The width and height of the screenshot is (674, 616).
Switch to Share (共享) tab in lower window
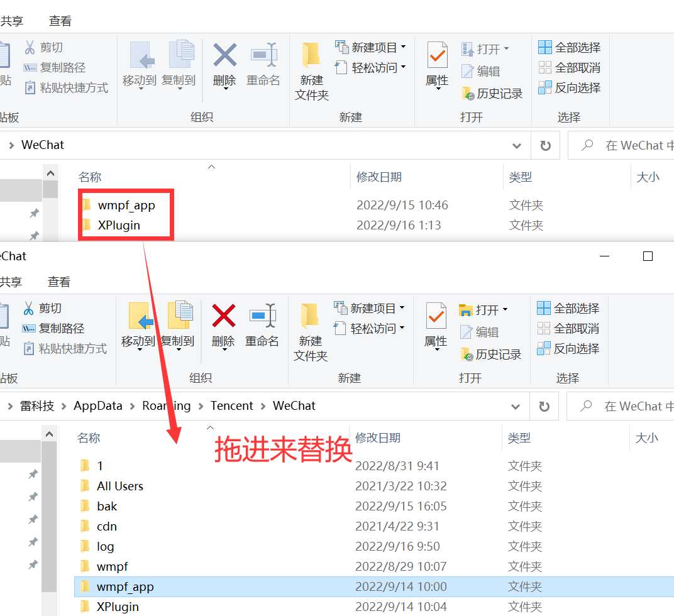coord(11,282)
